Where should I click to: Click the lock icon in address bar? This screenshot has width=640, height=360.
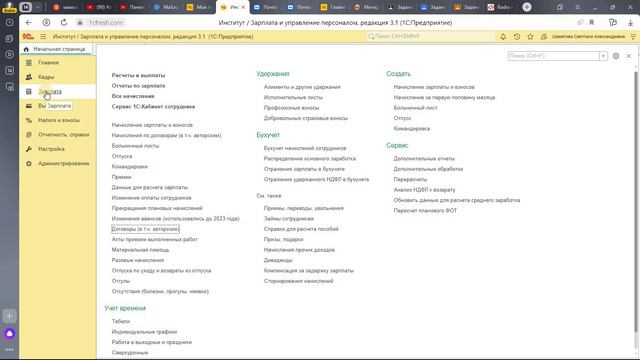(80, 22)
